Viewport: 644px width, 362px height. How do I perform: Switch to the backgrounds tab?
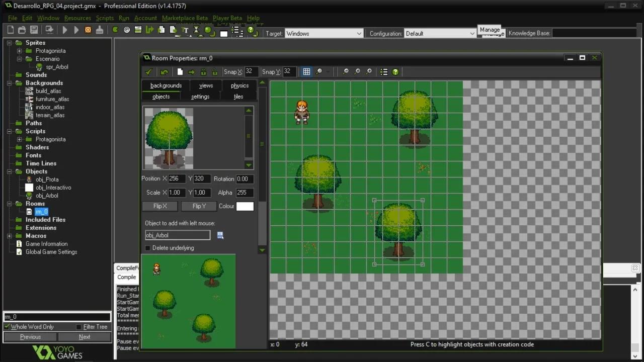click(166, 85)
